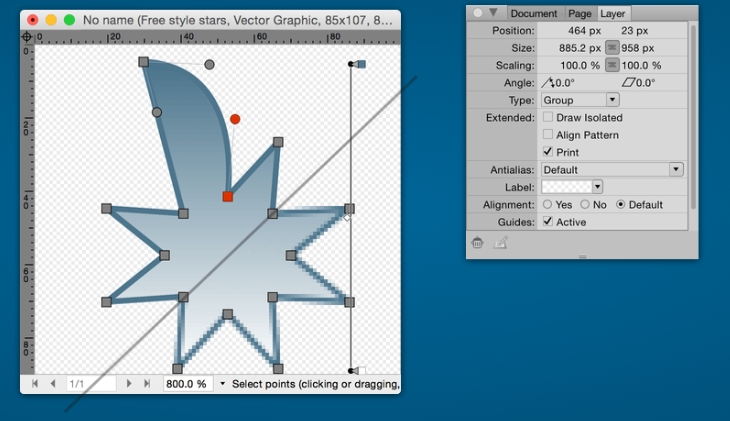This screenshot has width=730, height=421.
Task: Open the Antialias Default dropdown
Action: tap(612, 170)
